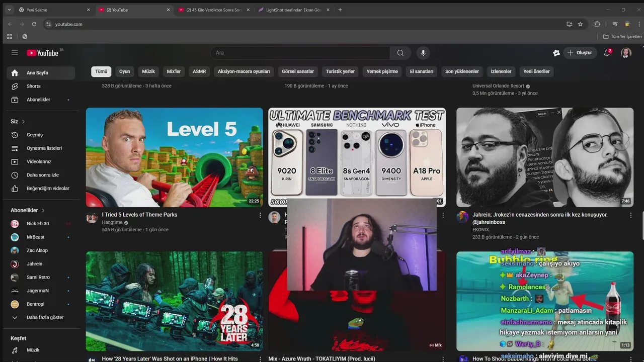Open the Chrome tab search dropdown

(x=9, y=10)
